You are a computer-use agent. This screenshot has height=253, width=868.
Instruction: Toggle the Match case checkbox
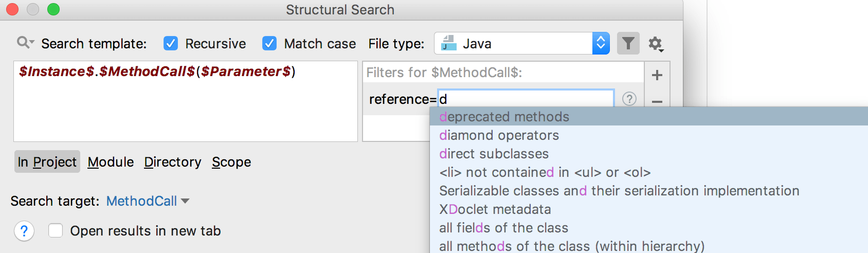(269, 44)
